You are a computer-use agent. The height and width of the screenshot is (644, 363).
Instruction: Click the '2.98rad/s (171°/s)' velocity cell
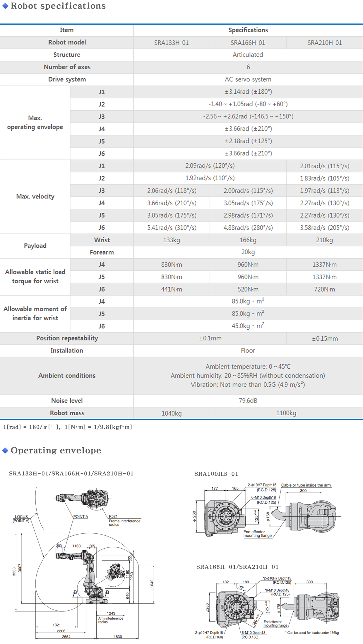tap(248, 215)
